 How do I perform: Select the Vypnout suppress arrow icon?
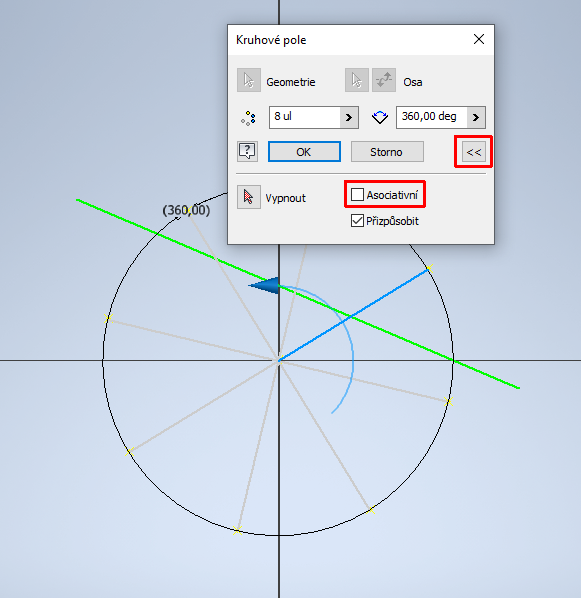tap(249, 197)
